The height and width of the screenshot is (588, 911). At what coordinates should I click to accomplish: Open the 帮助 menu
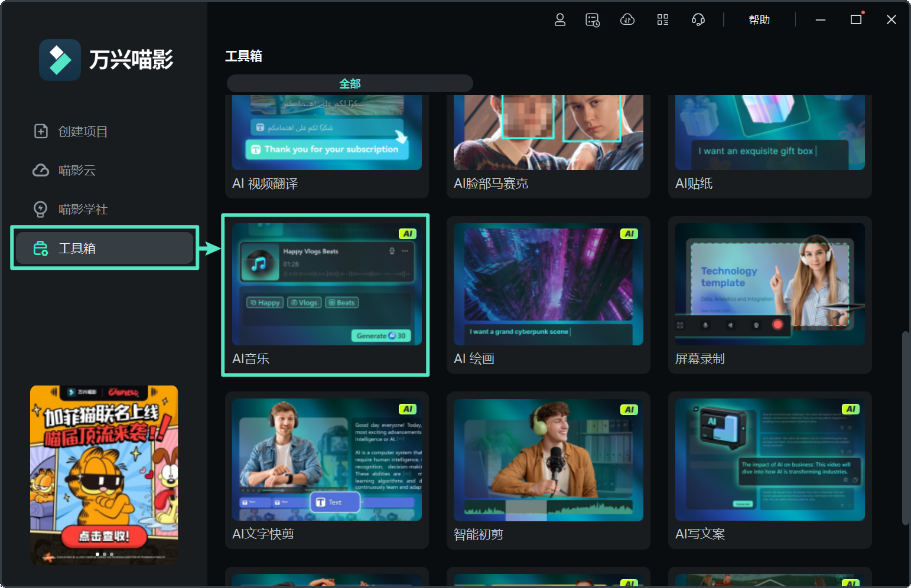pyautogui.click(x=759, y=19)
